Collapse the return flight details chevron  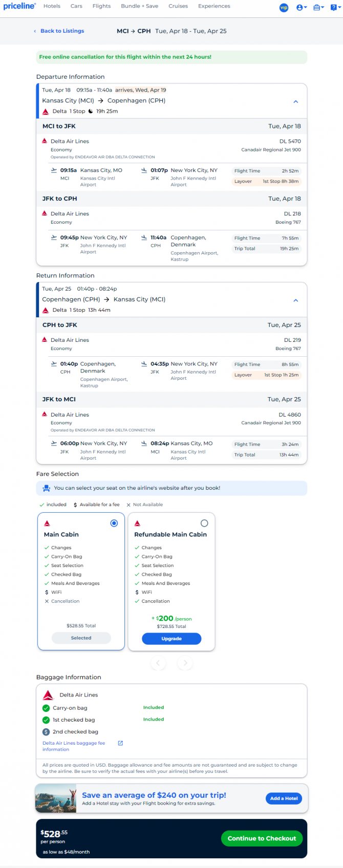point(296,300)
